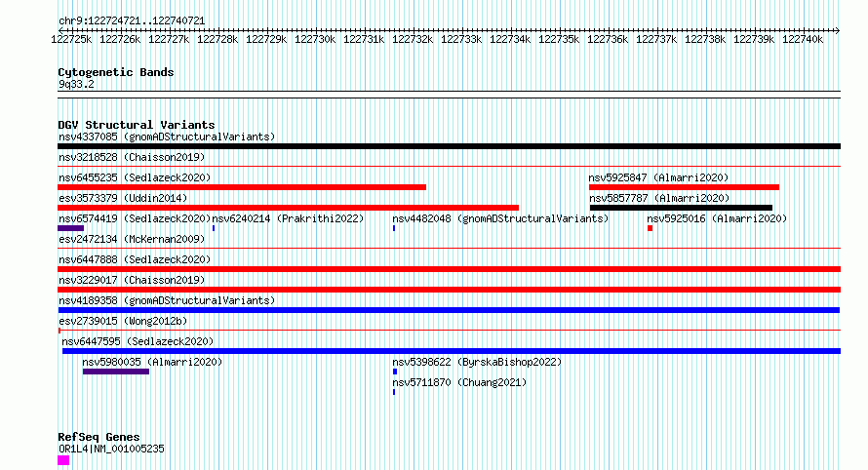
Task: Click the small blue square under nsv5398622
Action: 395,372
